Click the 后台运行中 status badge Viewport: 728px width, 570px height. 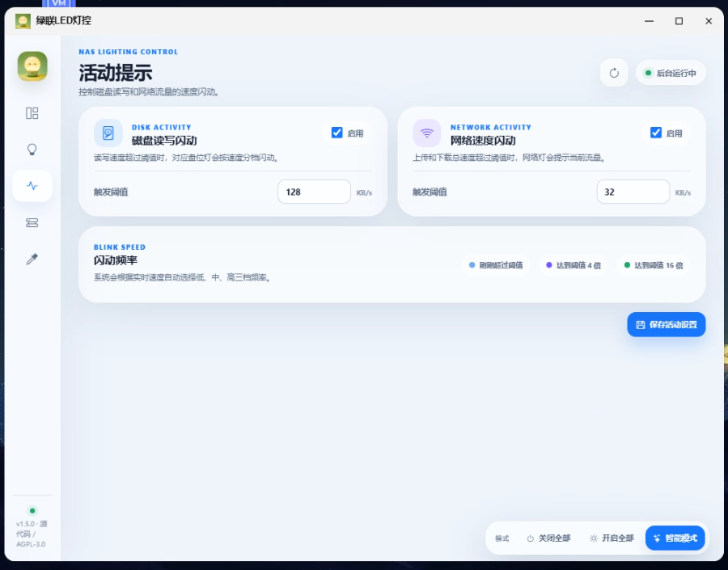pyautogui.click(x=671, y=73)
